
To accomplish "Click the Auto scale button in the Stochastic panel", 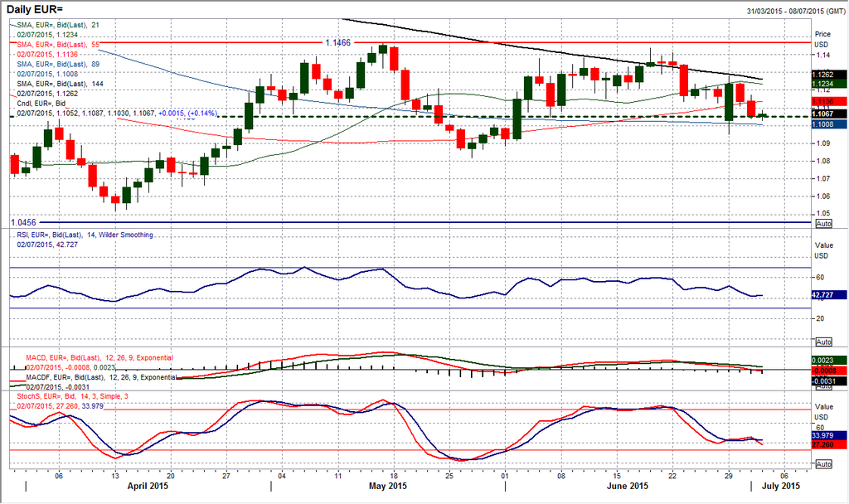I will pyautogui.click(x=823, y=464).
